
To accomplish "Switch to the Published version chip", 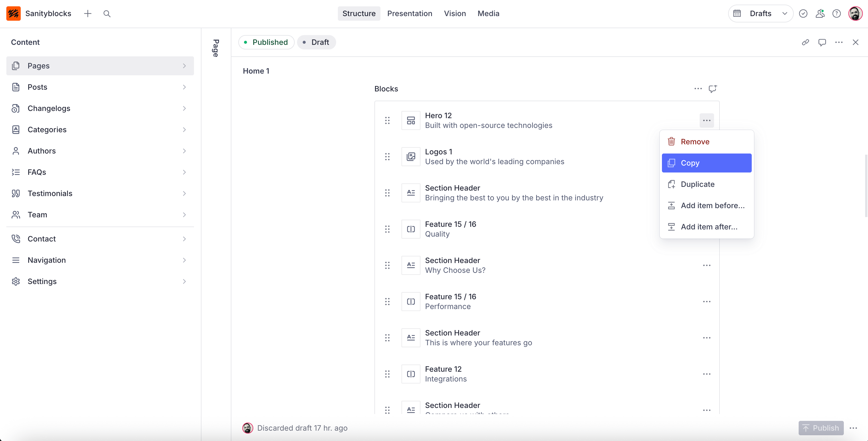I will (266, 43).
